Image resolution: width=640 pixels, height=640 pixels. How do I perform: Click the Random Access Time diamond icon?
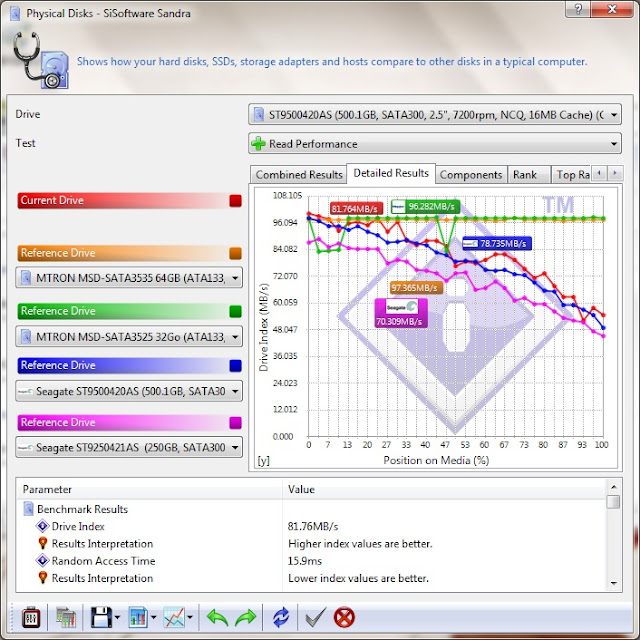pyautogui.click(x=42, y=560)
